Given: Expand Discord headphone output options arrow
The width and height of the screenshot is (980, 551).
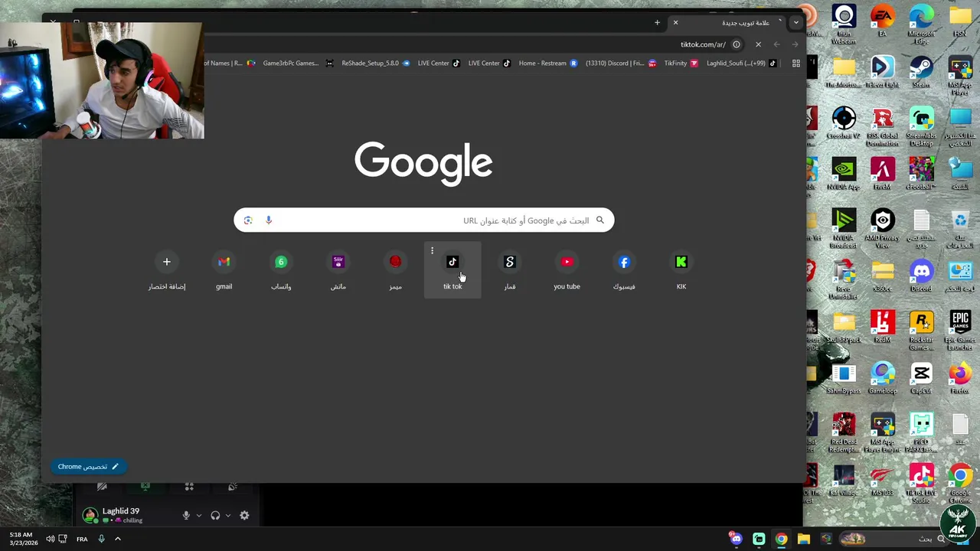Looking at the screenshot, I should [x=227, y=516].
